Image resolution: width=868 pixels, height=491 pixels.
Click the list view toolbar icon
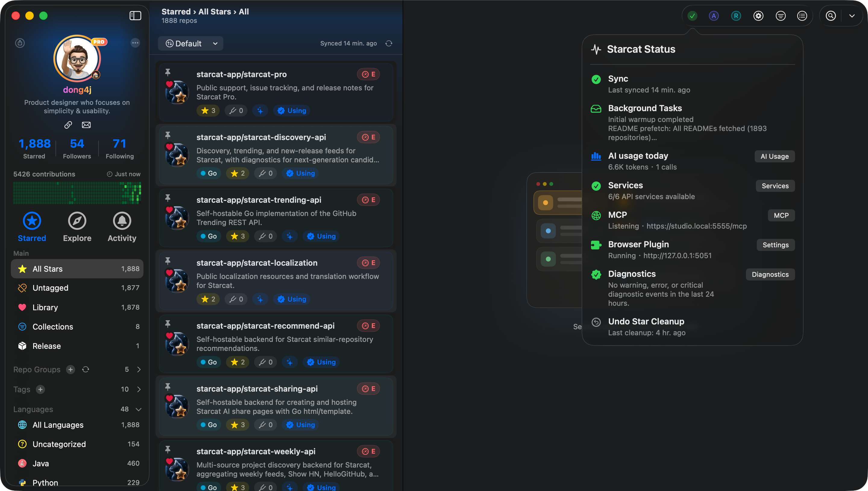[x=802, y=16]
